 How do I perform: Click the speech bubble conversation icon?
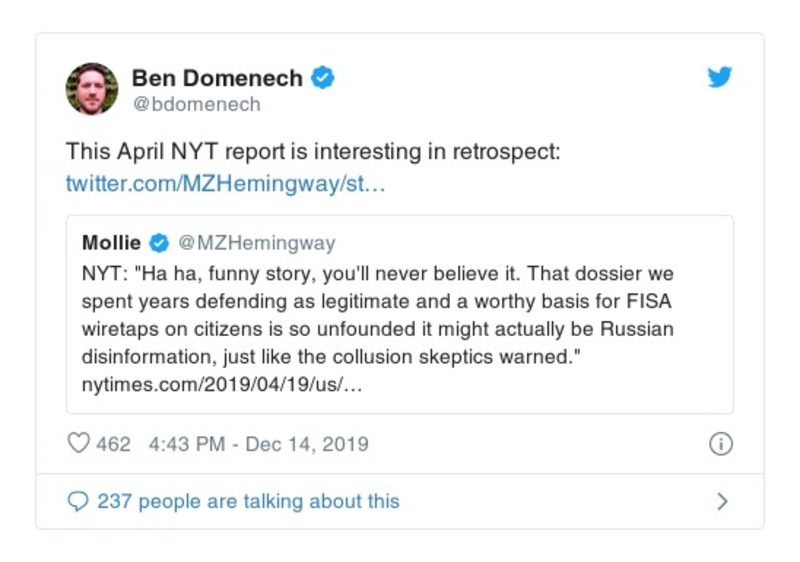(78, 501)
